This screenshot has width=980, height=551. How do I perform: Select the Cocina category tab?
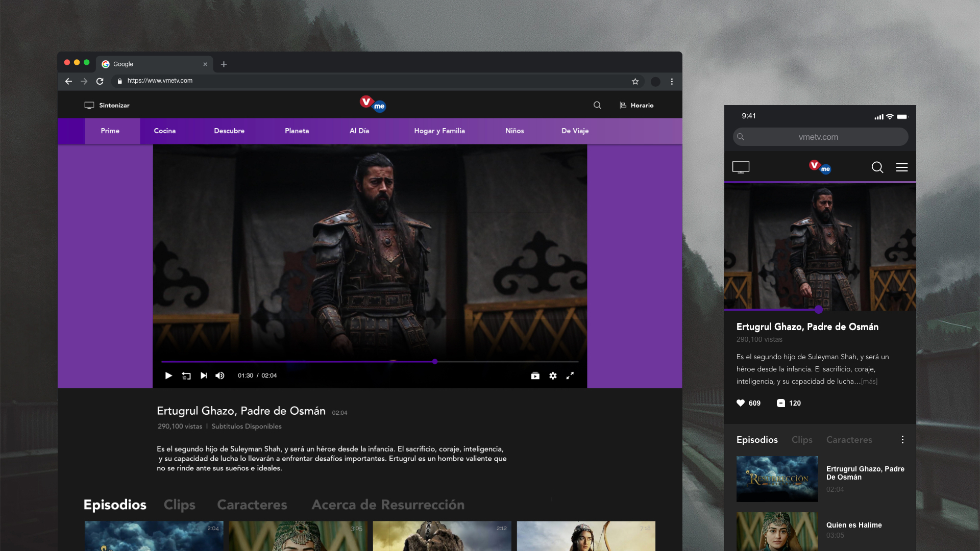[164, 131]
